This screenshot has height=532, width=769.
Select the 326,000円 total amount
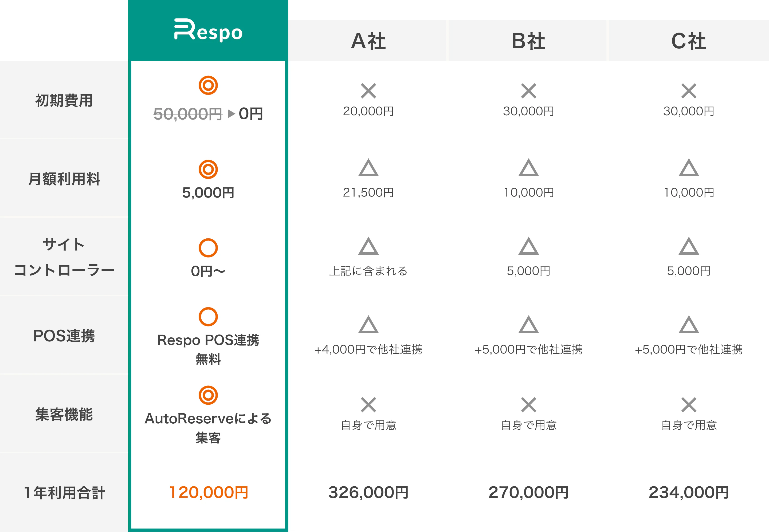coord(368,492)
